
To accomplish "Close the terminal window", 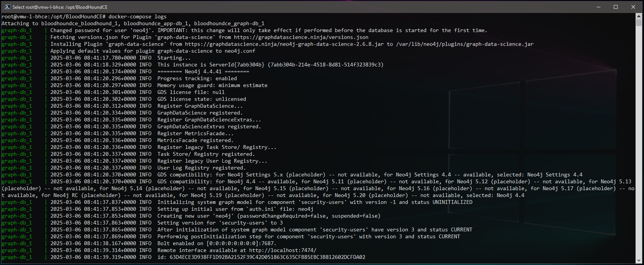I will pyautogui.click(x=633, y=7).
